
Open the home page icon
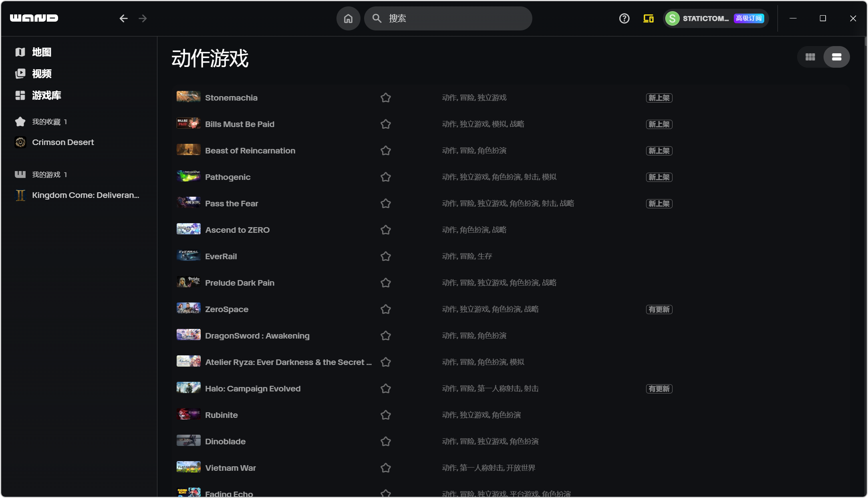[348, 18]
